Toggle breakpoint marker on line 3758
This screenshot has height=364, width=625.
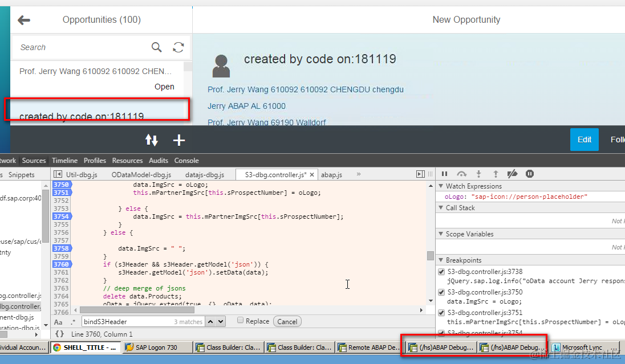point(62,248)
